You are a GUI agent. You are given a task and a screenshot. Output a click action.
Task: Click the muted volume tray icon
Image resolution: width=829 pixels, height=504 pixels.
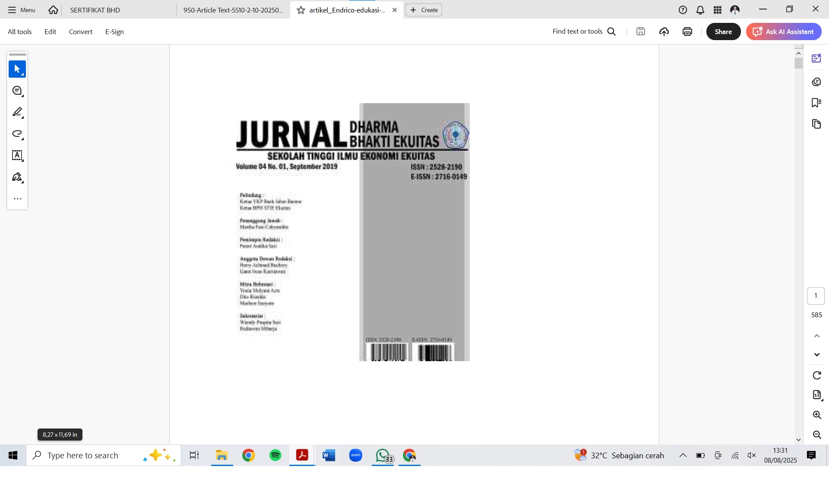[752, 455]
